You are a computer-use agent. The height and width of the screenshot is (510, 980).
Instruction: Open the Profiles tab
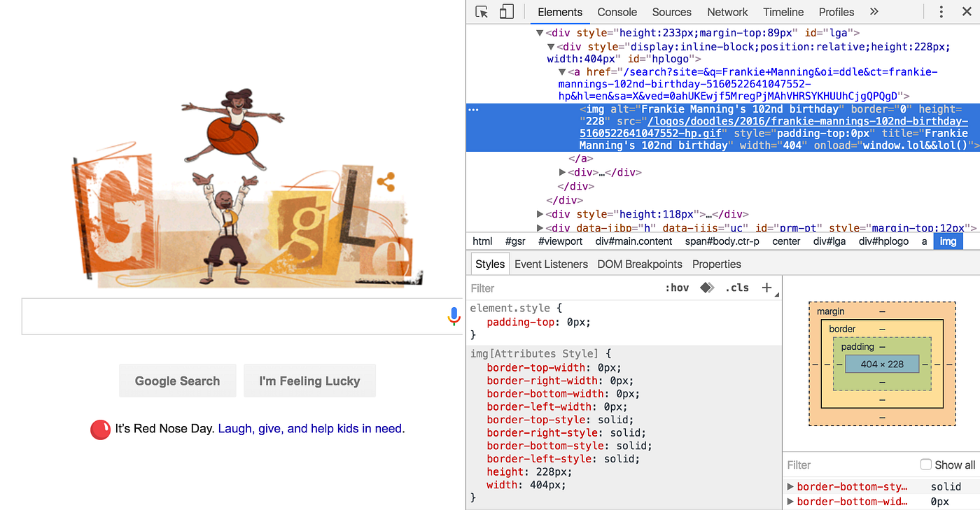[x=836, y=12]
